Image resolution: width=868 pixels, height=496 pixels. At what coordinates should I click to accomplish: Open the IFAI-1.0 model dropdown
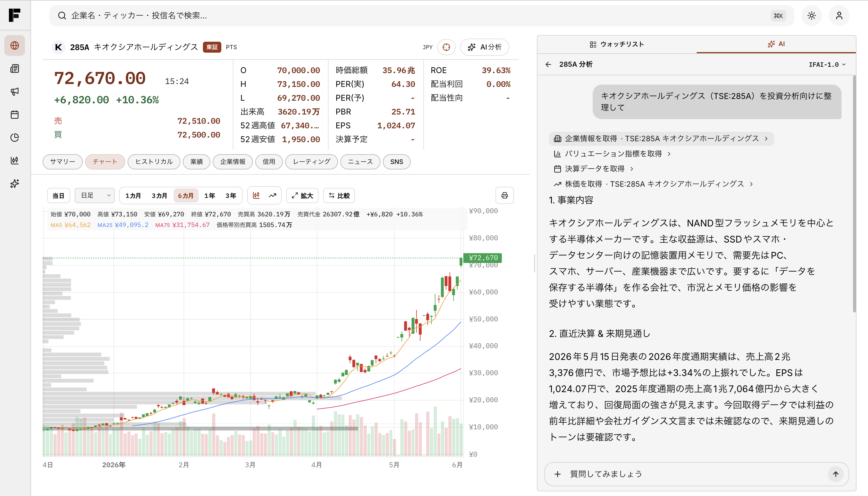[x=827, y=64]
